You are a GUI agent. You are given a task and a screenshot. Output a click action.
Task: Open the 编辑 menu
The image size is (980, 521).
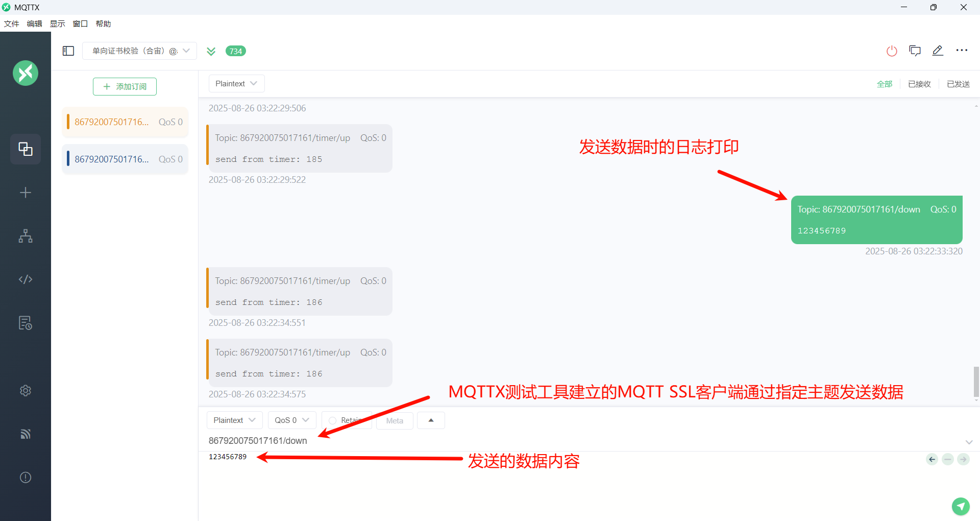tap(34, 23)
